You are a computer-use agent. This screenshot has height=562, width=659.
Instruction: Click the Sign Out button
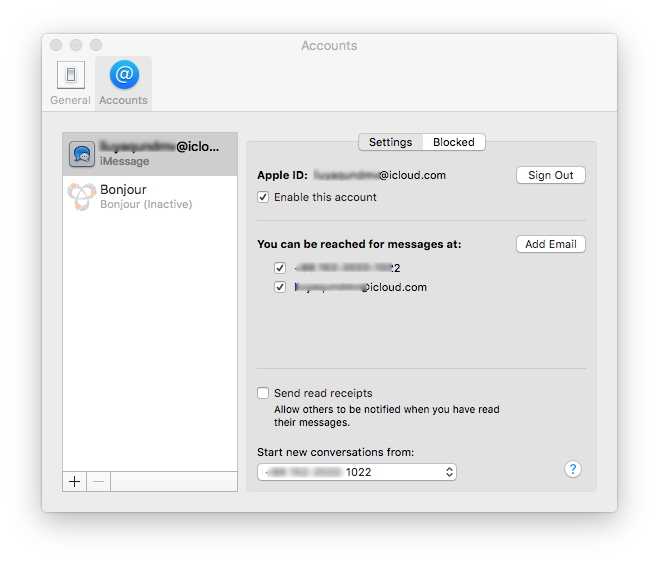click(551, 175)
